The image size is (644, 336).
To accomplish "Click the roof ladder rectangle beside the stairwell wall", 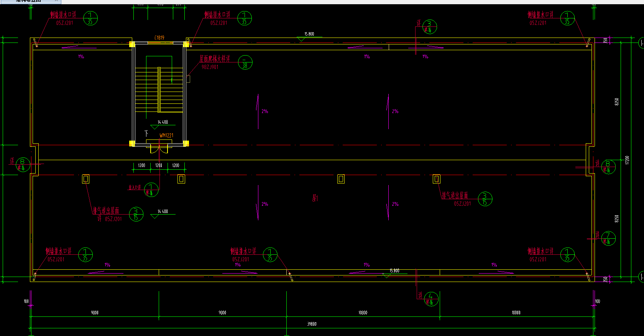I will point(188,79).
